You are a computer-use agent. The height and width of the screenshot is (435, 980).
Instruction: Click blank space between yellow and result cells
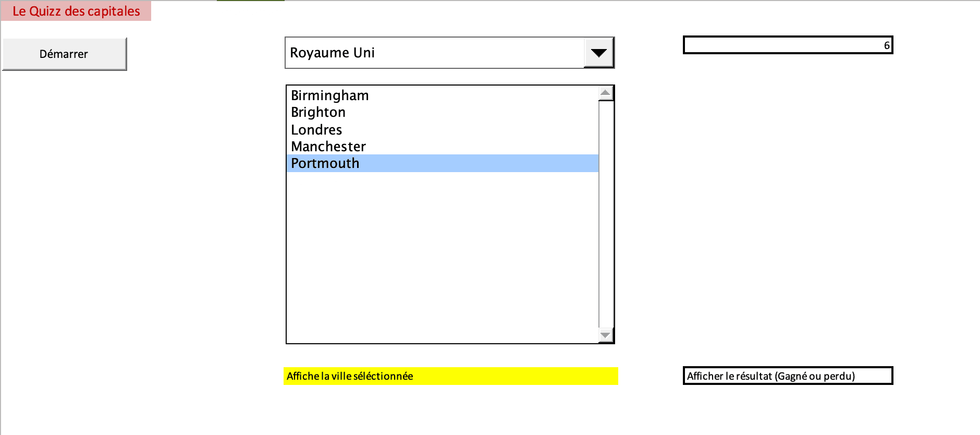click(651, 376)
